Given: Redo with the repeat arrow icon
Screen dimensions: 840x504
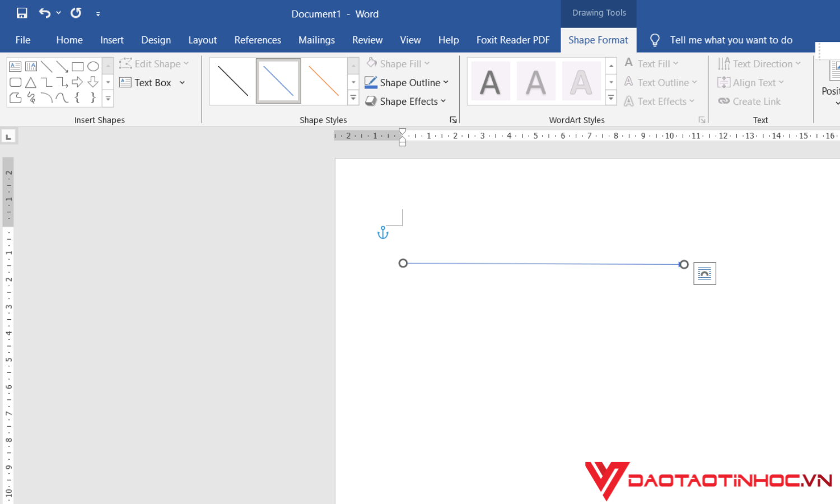Looking at the screenshot, I should [x=76, y=13].
